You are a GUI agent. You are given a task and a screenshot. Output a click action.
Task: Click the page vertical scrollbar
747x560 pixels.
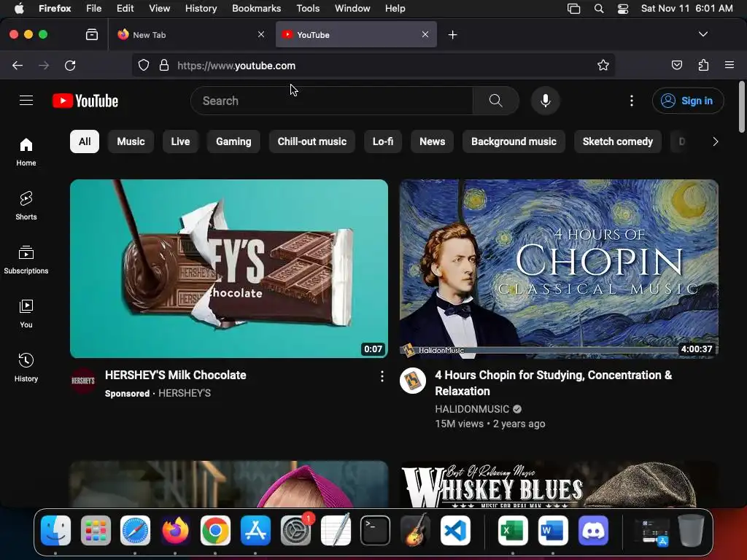point(742,106)
